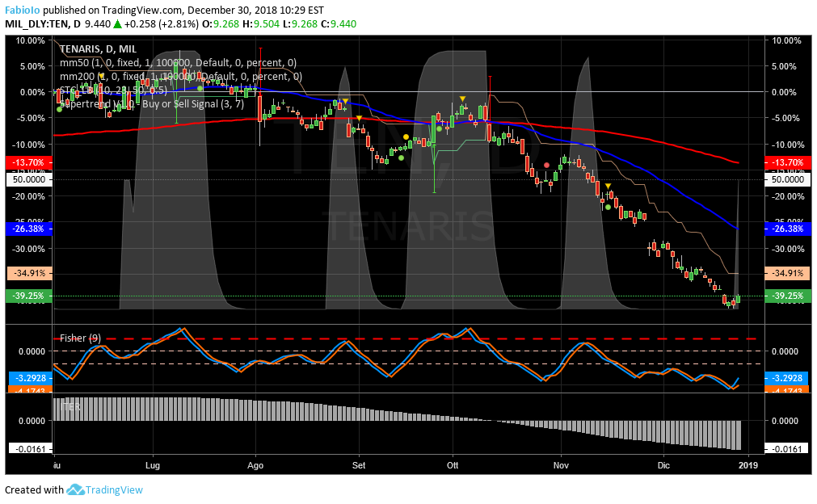Click the 10.00% tick on right price axis

[786, 40]
